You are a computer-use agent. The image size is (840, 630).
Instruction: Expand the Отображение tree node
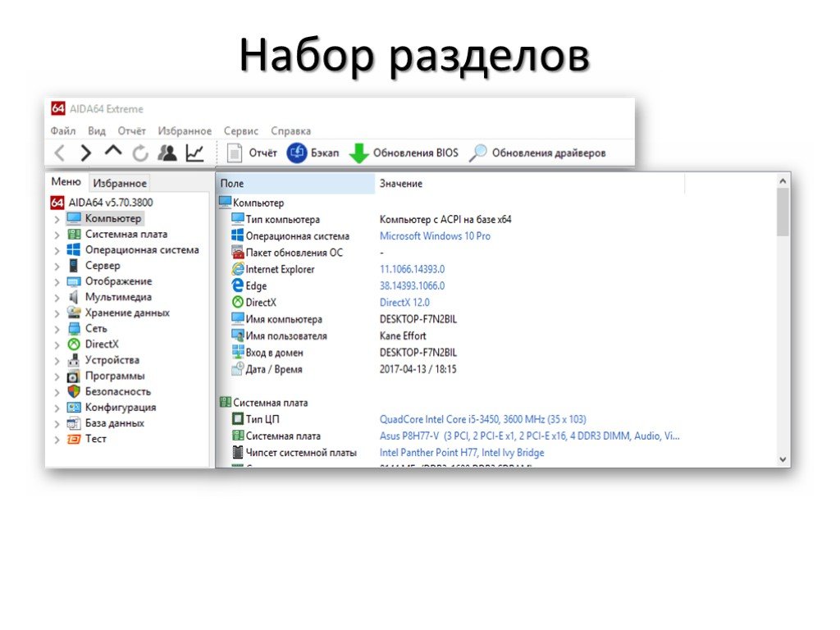coord(57,282)
